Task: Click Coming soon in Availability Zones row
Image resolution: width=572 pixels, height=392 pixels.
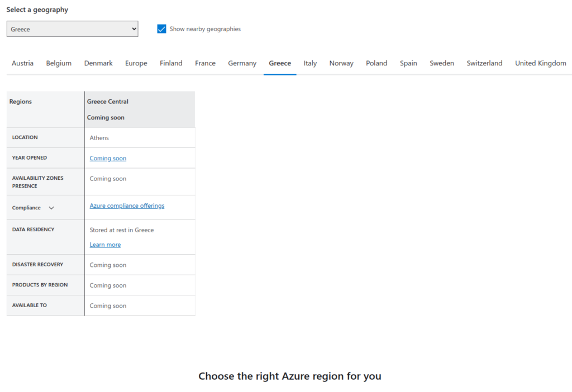Action: tap(108, 179)
